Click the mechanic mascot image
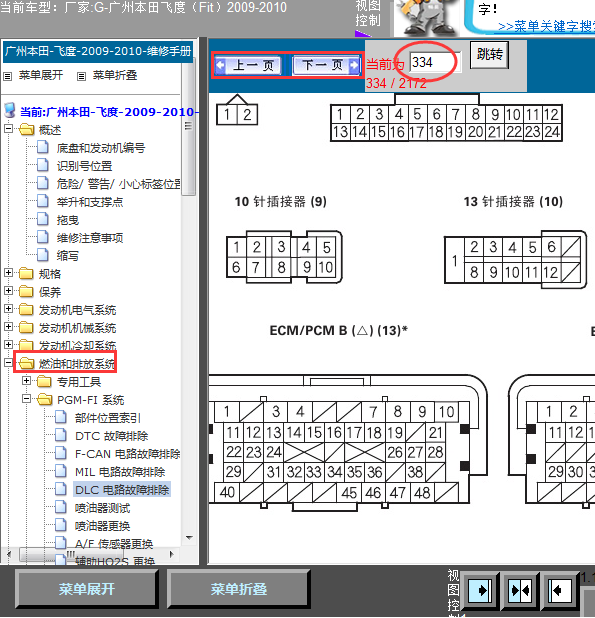The width and height of the screenshot is (595, 618). (427, 17)
